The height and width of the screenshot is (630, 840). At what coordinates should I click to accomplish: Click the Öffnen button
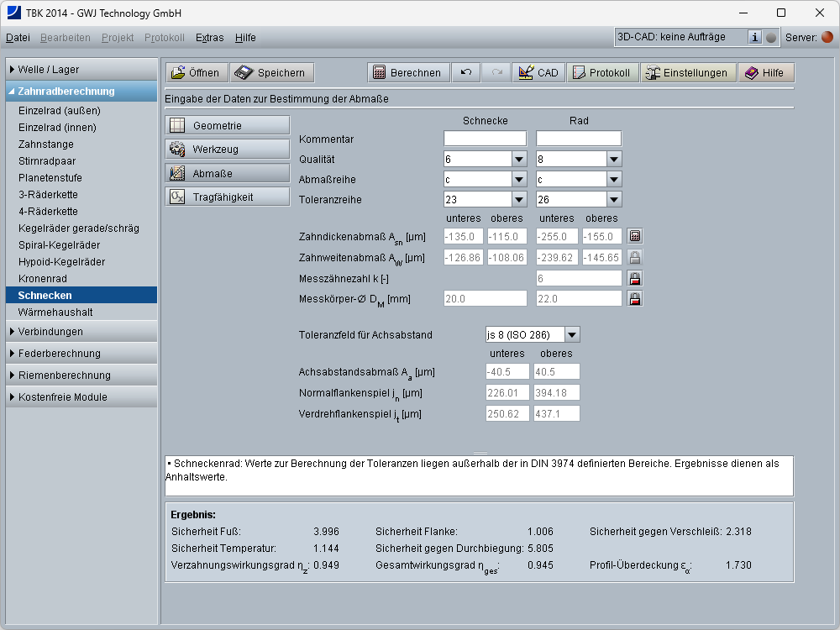[195, 73]
